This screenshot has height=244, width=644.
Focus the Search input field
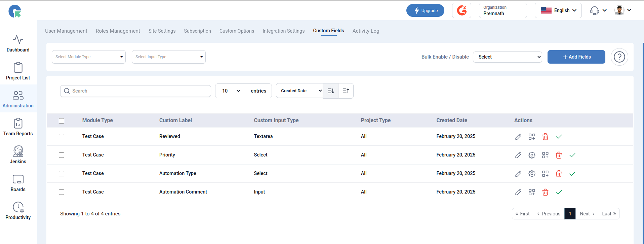click(135, 91)
